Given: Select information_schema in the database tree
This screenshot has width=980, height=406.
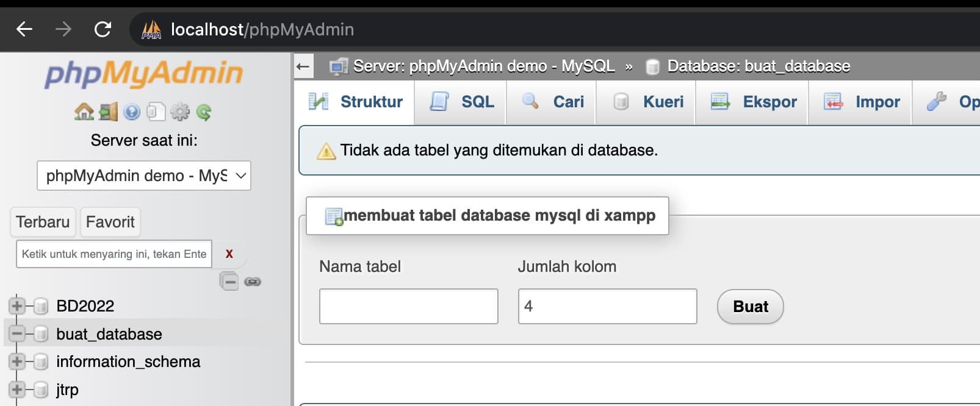Looking at the screenshot, I should pyautogui.click(x=128, y=361).
